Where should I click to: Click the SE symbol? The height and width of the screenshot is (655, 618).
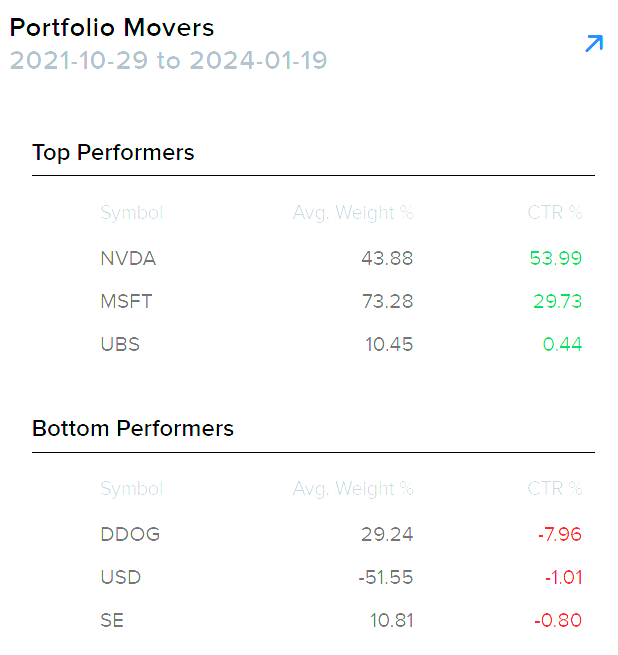tap(112, 620)
